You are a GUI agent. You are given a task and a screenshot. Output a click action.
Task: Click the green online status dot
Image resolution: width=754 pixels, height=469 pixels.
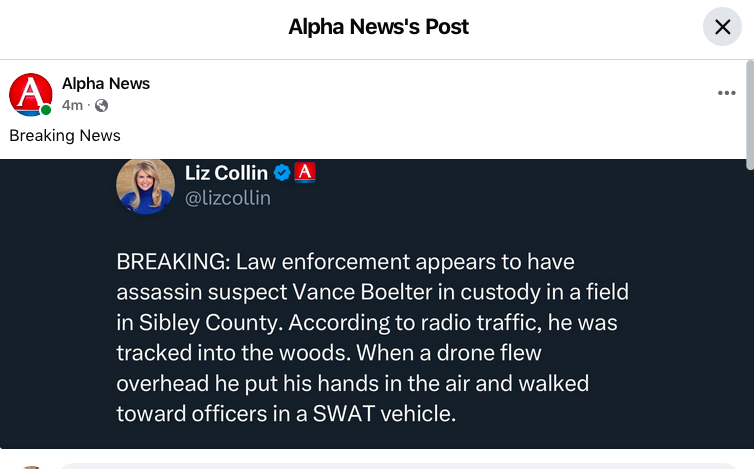46,110
